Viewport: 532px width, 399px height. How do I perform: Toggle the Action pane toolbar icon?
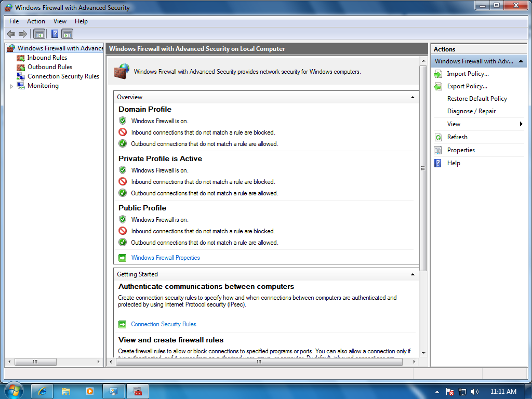point(68,34)
